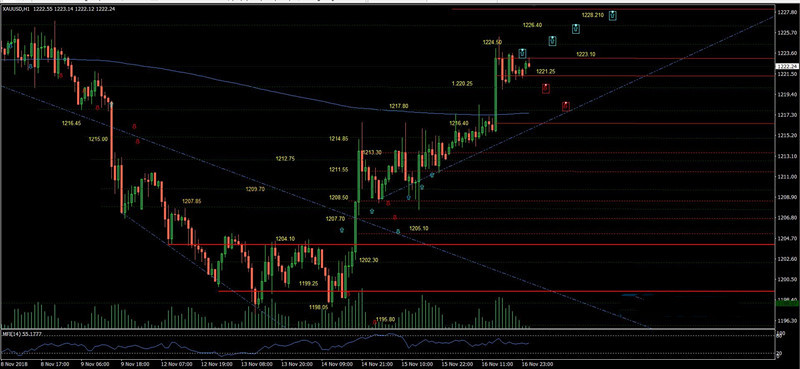Click the second-highest cyan boxed arrow marker
Image resolution: width=800 pixels, height=369 pixels.
click(576, 29)
